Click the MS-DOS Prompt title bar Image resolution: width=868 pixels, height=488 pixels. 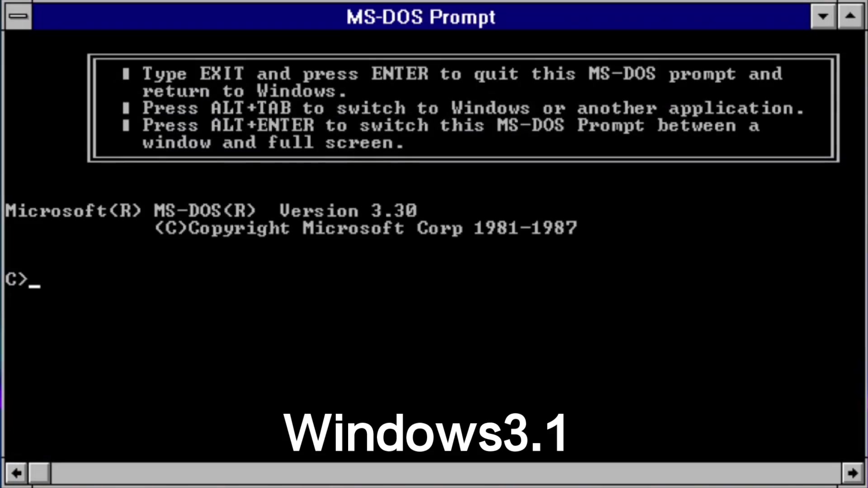pyautogui.click(x=420, y=16)
